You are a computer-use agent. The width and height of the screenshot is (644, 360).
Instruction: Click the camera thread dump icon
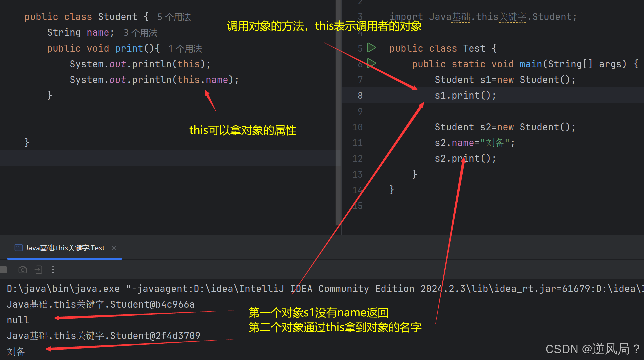point(23,270)
